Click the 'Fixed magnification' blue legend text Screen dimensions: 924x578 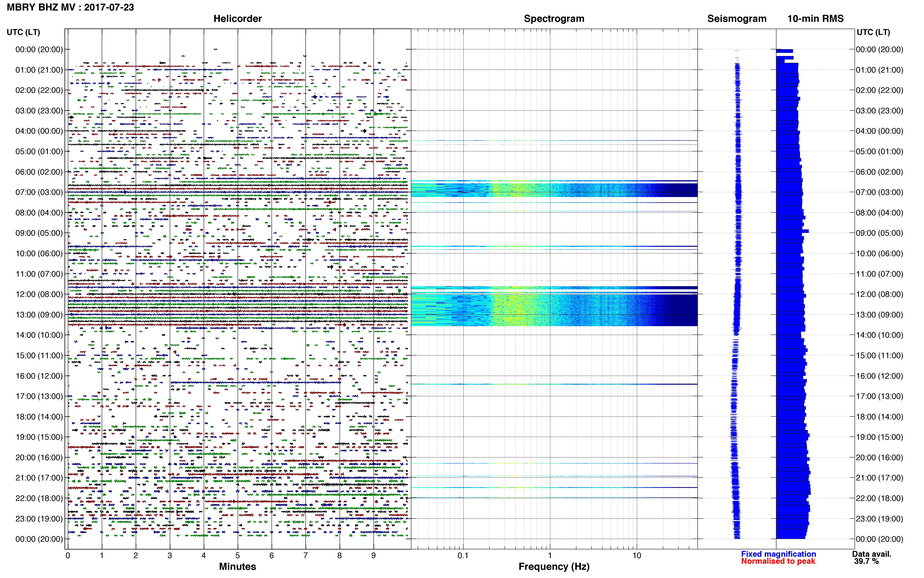click(778, 554)
